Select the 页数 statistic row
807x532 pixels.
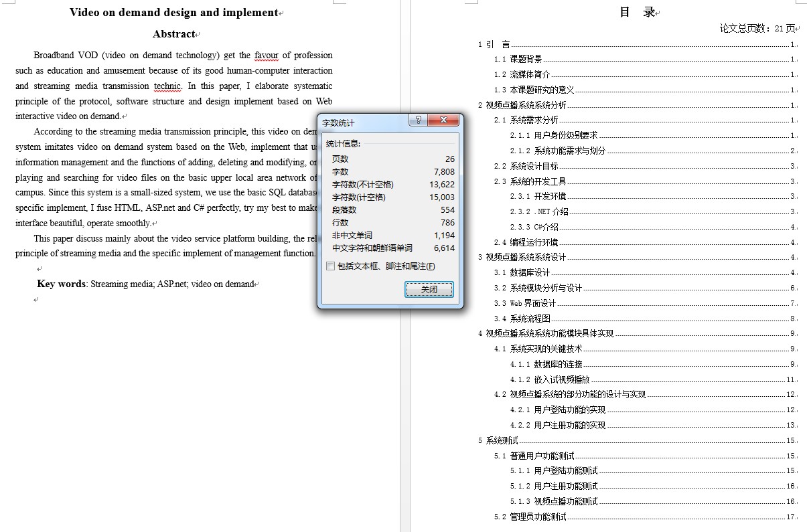coord(393,159)
